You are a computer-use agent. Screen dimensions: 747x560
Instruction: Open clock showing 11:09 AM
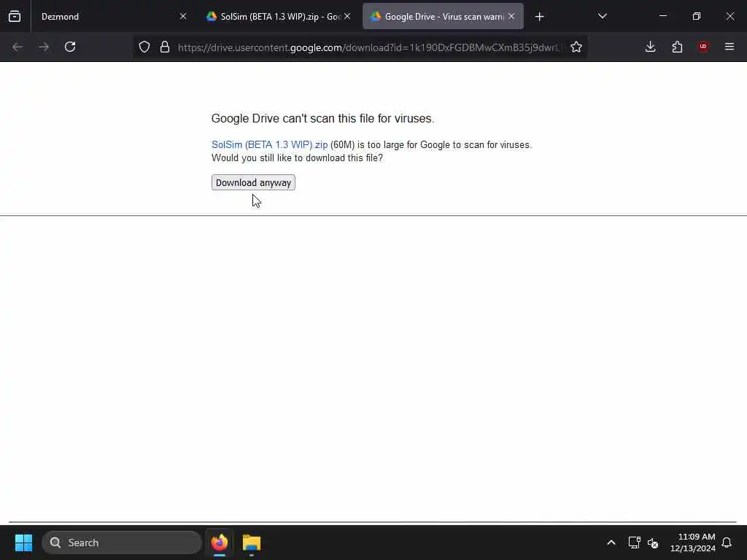(x=693, y=542)
